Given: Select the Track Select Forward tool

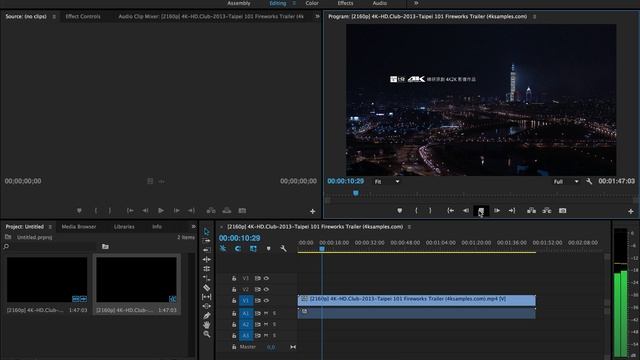Looking at the screenshot, I should tap(207, 241).
